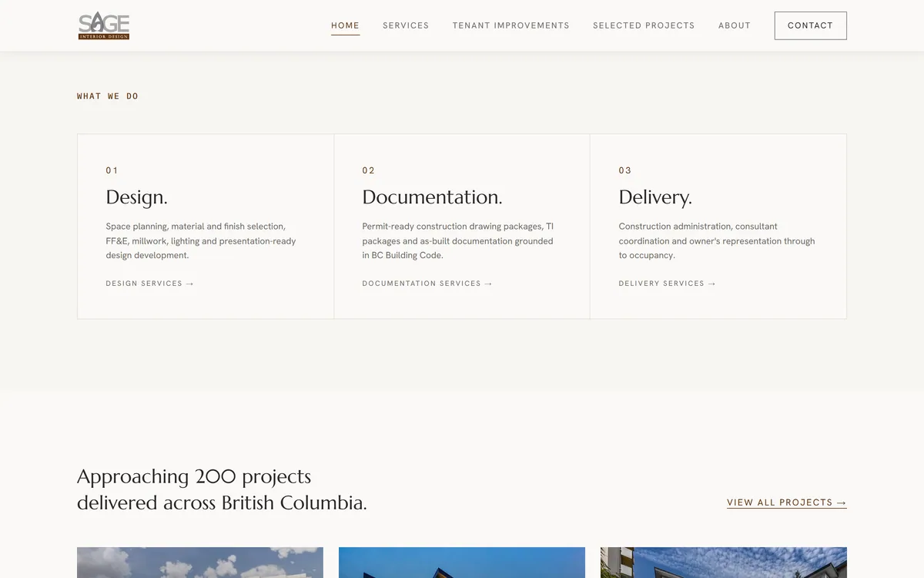Open Tenant Improvements page
The height and width of the screenshot is (578, 924).
click(511, 25)
